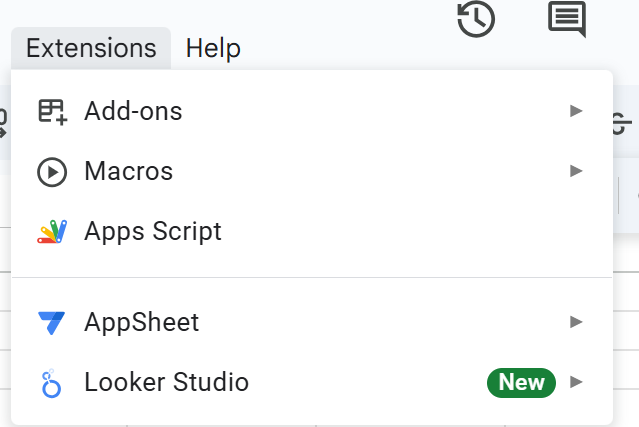Close the Extensions menu tab
The height and width of the screenshot is (427, 639).
pyautogui.click(x=91, y=48)
